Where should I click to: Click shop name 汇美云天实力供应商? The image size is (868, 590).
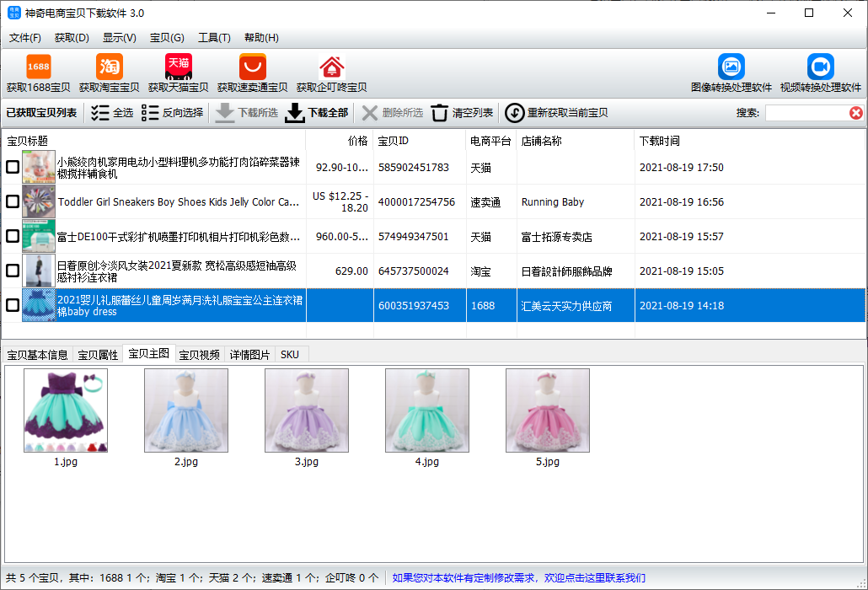tap(566, 305)
